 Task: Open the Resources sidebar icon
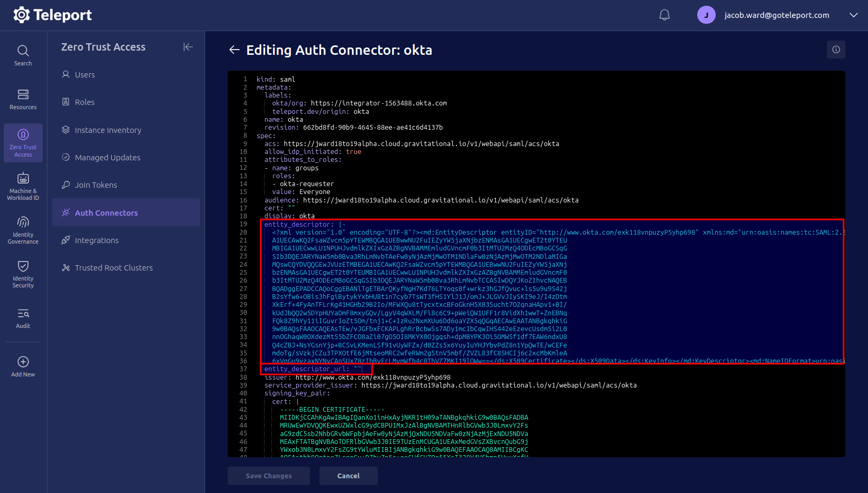23,99
